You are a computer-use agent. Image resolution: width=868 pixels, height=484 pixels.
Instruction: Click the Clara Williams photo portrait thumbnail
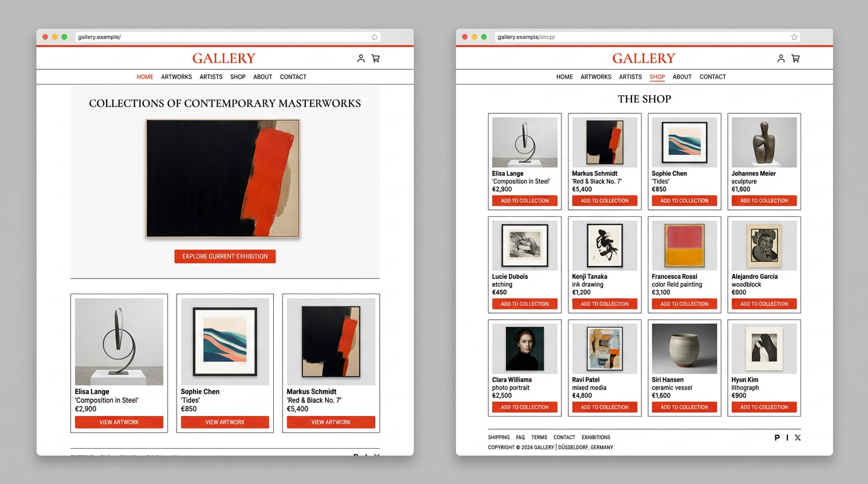[x=525, y=349]
